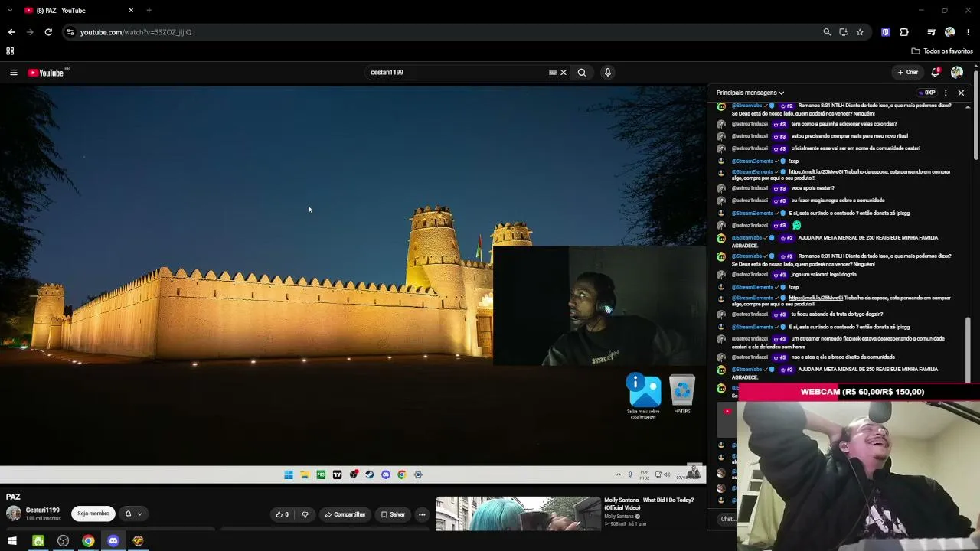
Task: Click the Seja membro button
Action: pyautogui.click(x=93, y=514)
